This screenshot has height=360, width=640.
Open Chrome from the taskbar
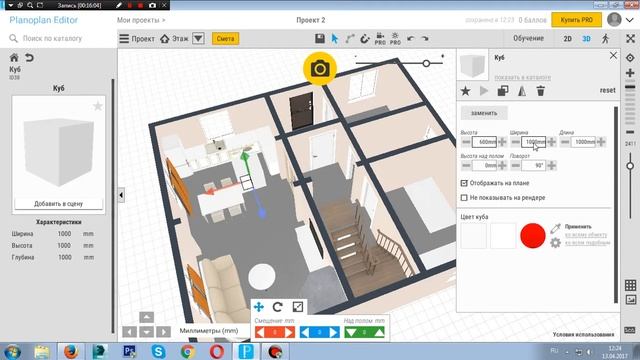pos(188,351)
